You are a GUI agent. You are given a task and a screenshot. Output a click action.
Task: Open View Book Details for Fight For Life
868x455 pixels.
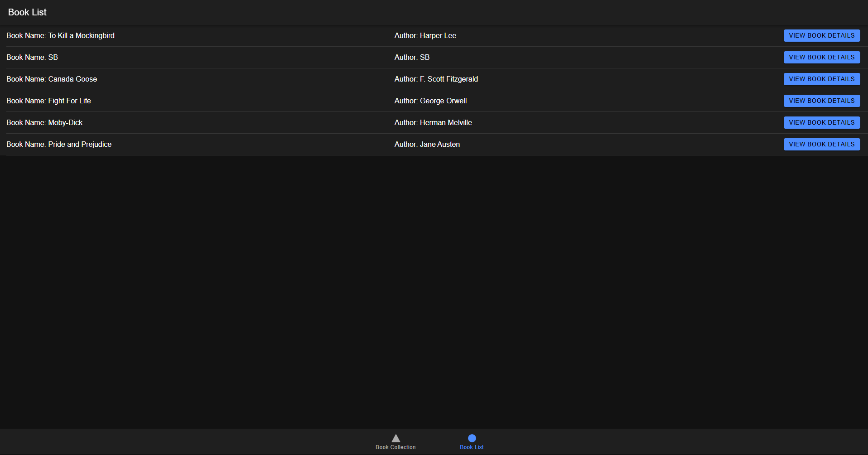coord(821,101)
